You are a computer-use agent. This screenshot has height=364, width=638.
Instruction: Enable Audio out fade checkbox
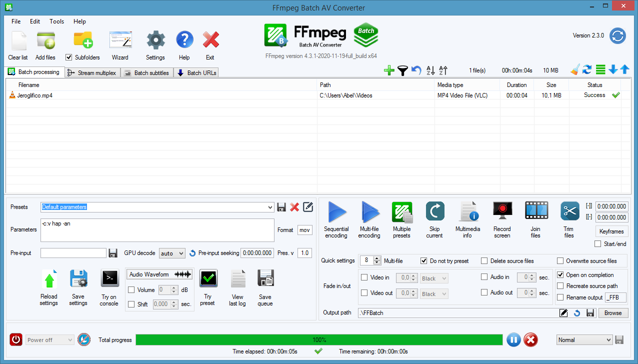[x=484, y=292]
